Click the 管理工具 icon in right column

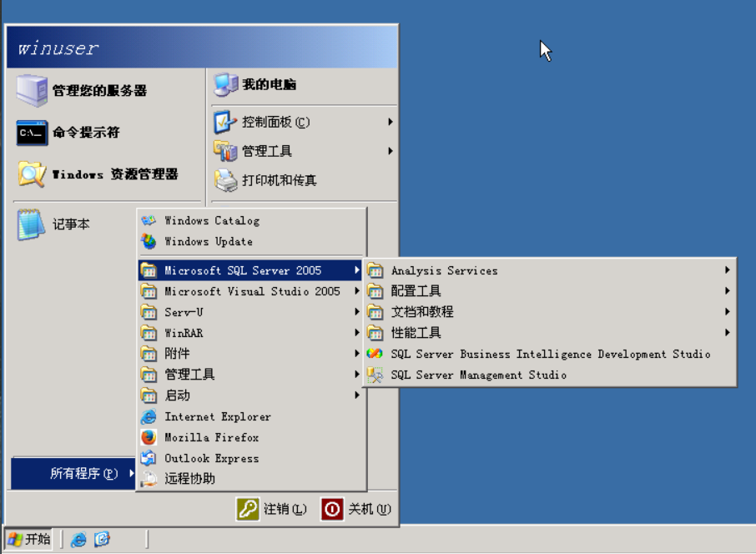(x=225, y=151)
